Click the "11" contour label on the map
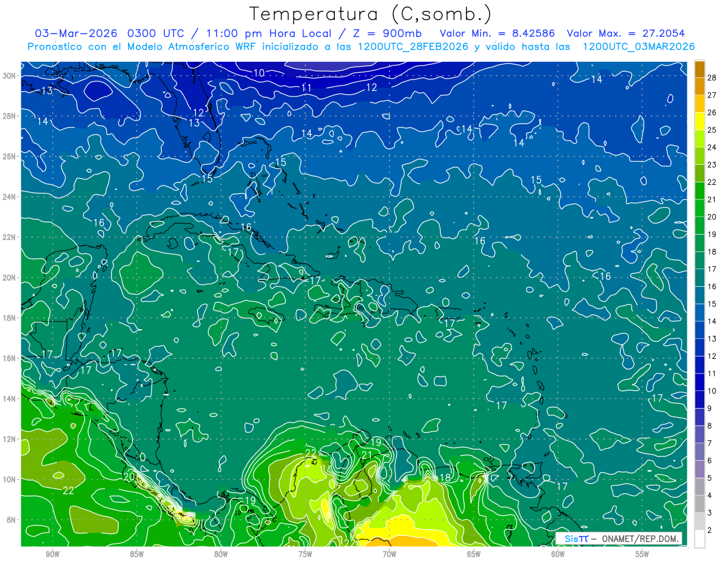This screenshot has height=562, width=728. tap(306, 88)
